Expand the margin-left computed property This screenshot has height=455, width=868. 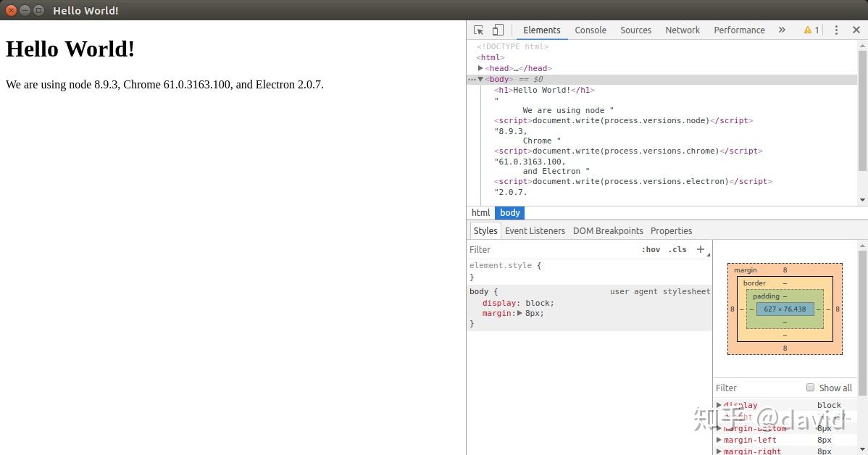point(719,440)
